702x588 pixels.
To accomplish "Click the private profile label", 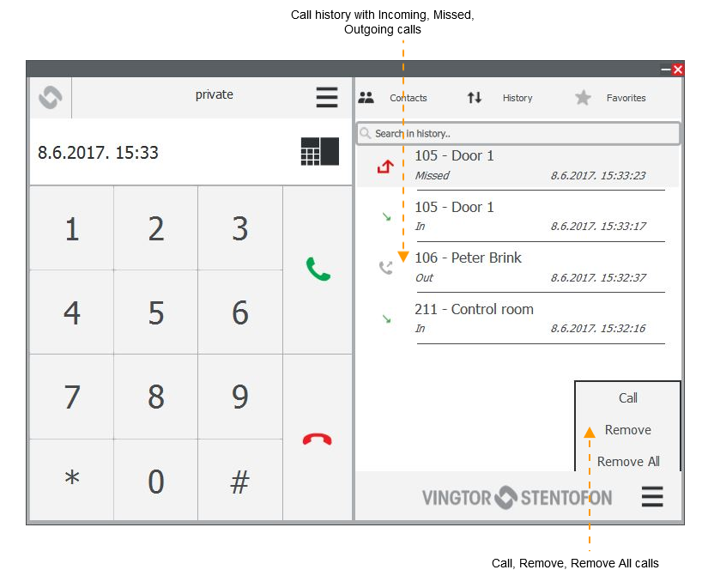I will pyautogui.click(x=214, y=94).
